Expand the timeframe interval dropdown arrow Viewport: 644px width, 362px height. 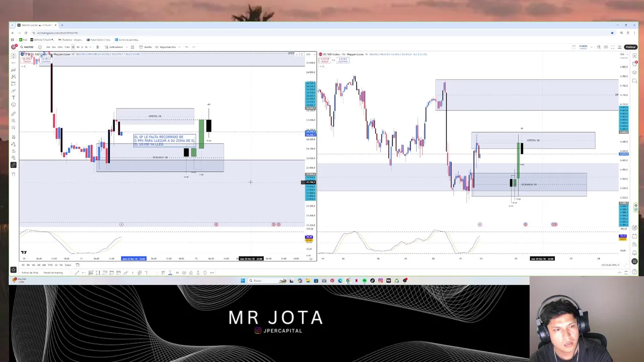click(91, 47)
